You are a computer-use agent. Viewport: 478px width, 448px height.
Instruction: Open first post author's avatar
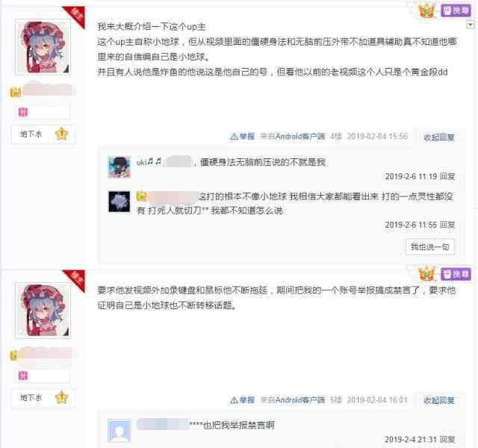point(43,47)
